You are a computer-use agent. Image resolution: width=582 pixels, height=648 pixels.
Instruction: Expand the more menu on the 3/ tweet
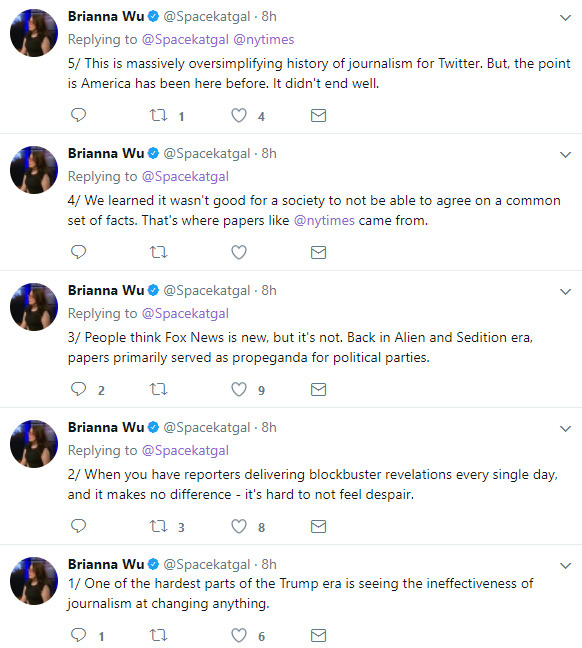pyautogui.click(x=565, y=292)
